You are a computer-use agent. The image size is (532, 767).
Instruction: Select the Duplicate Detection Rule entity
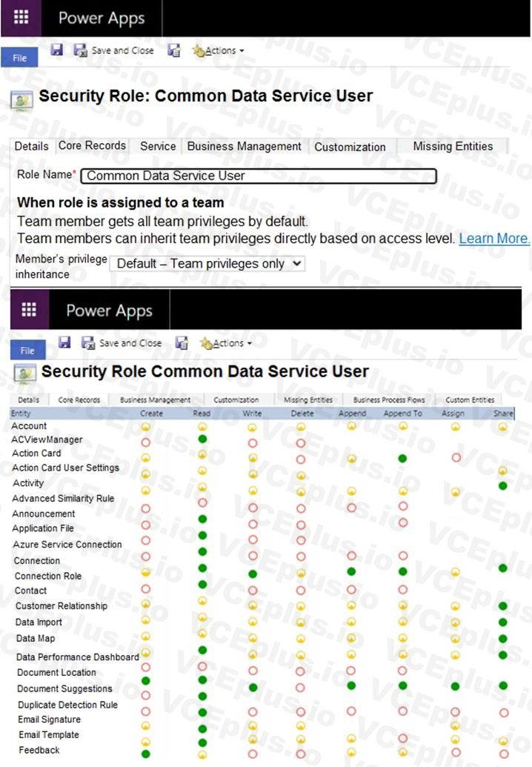[68, 705]
